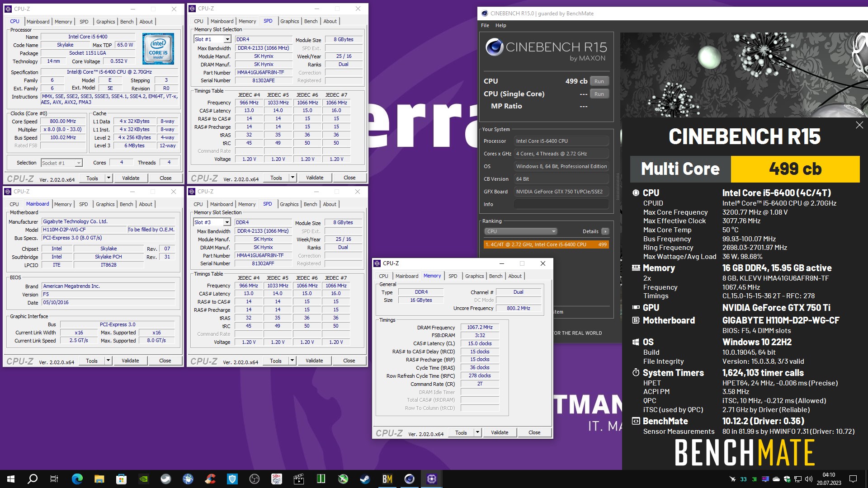The image size is (868, 488).
Task: Click the Core Speed value 800.00 MHz
Action: (x=63, y=122)
